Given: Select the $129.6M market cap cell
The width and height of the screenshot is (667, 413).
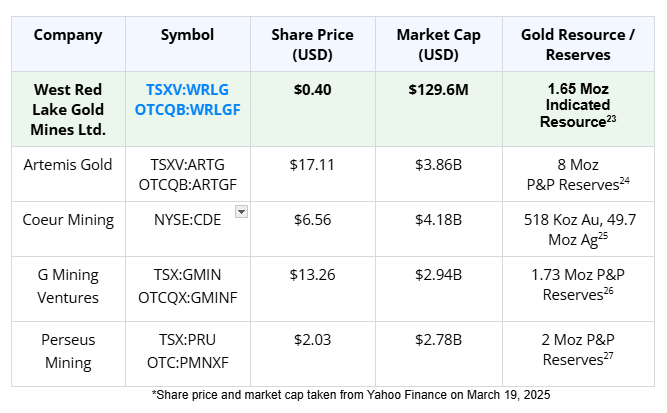Looking at the screenshot, I should point(438,90).
